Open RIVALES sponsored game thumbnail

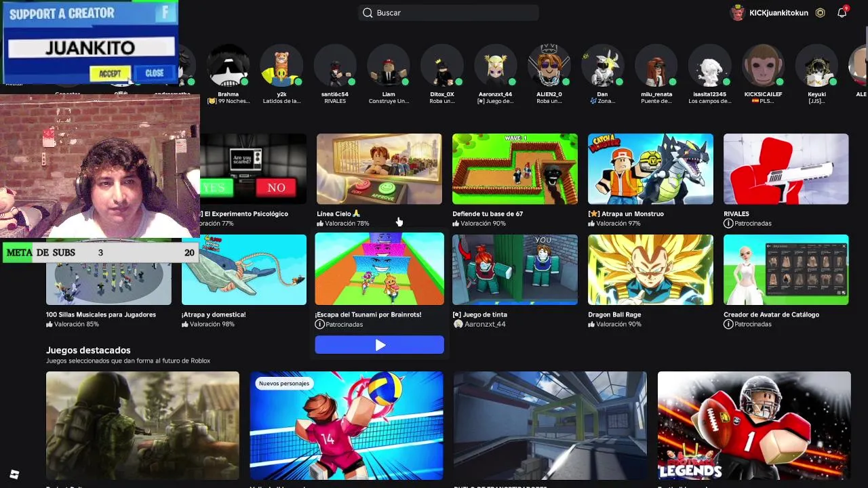786,169
